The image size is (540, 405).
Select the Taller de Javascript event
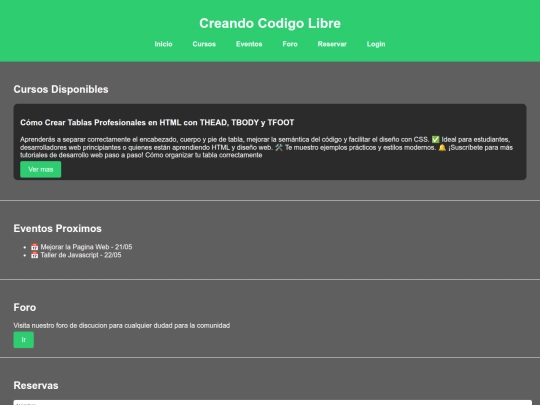(x=76, y=255)
